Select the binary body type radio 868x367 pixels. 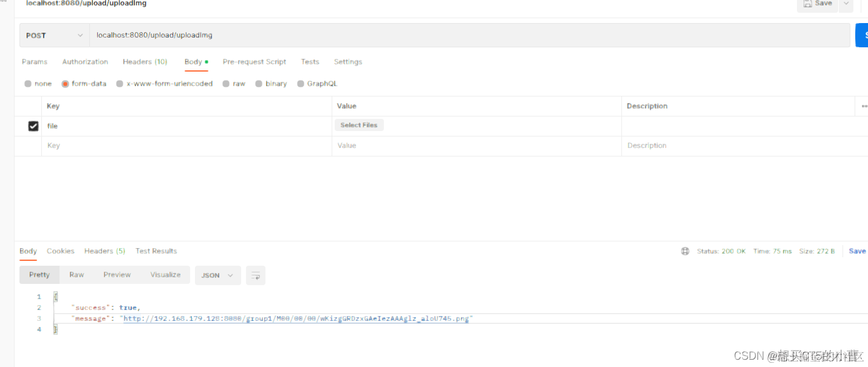pyautogui.click(x=259, y=84)
